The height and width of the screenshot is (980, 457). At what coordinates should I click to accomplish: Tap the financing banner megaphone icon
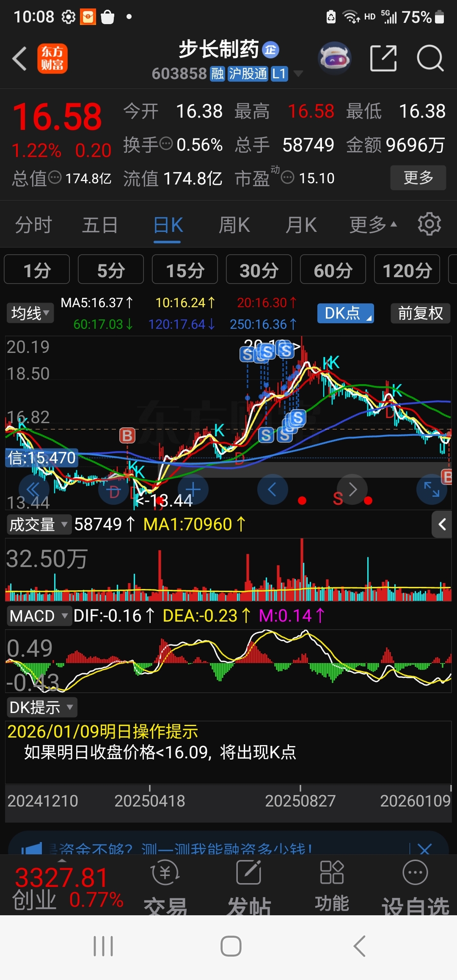point(32,848)
